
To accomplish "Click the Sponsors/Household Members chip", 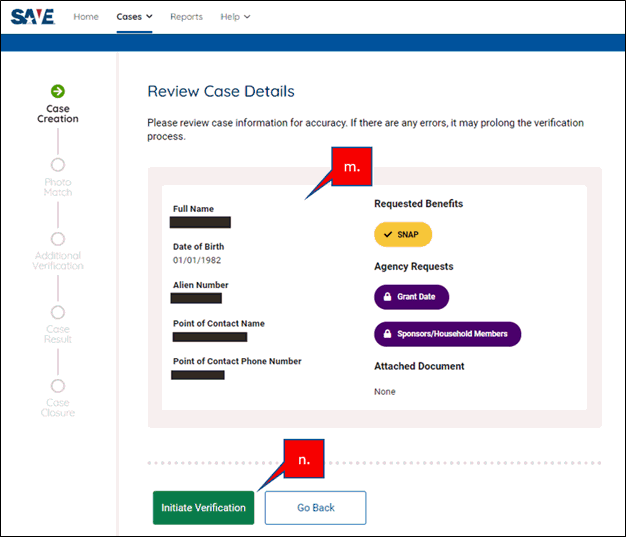I will [448, 334].
